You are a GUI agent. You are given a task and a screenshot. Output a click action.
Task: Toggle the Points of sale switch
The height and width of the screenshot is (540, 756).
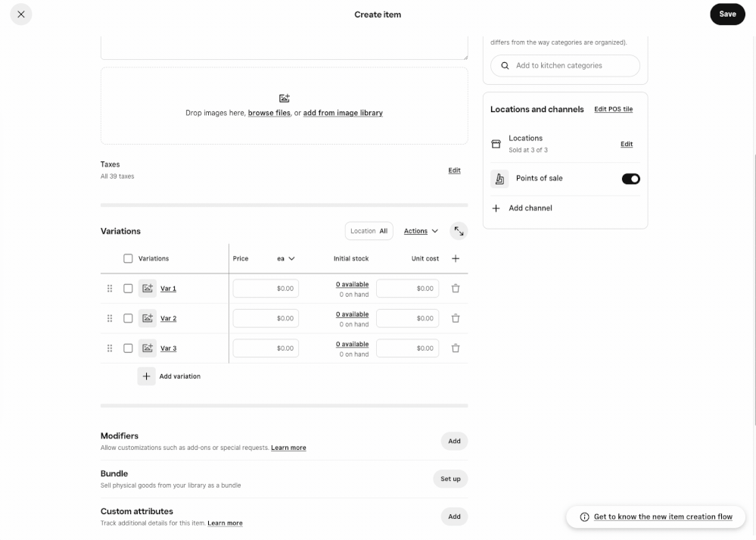click(x=630, y=179)
